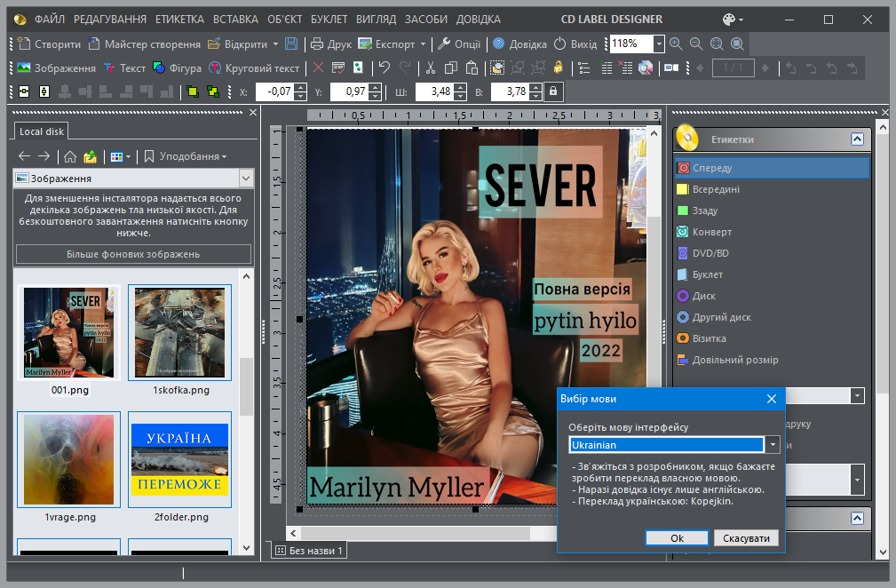Screen dimensions: 896x588
Task: Add circular text with Круговий текст
Action: (x=254, y=68)
